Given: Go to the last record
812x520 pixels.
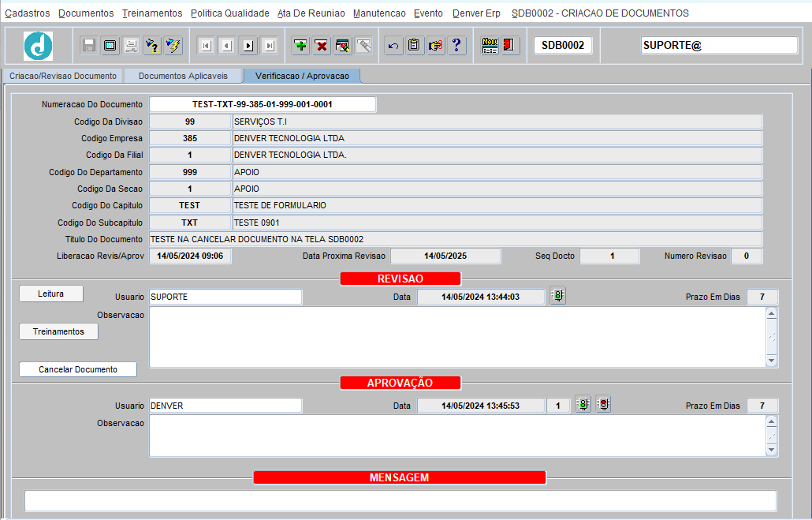Looking at the screenshot, I should [x=270, y=46].
